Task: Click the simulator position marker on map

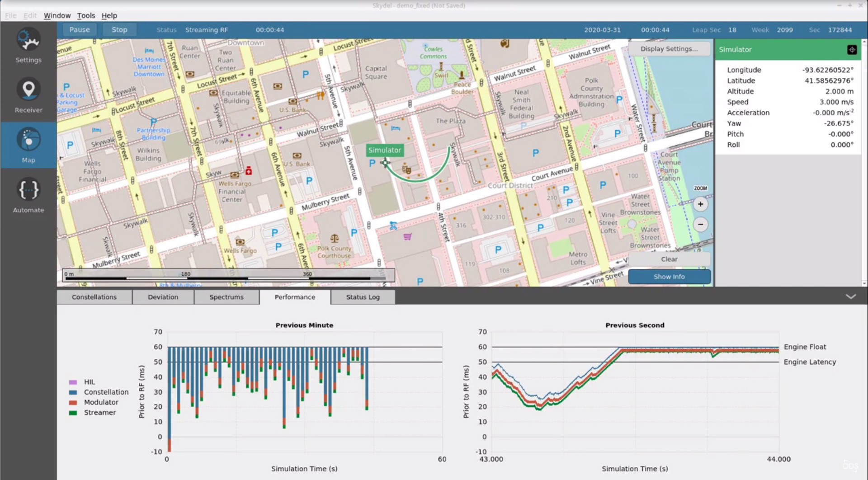Action: (385, 163)
